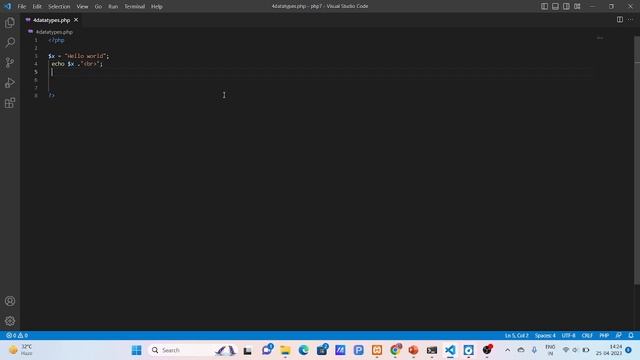Open Windows Start menu
The height and width of the screenshot is (360, 640).
point(137,350)
